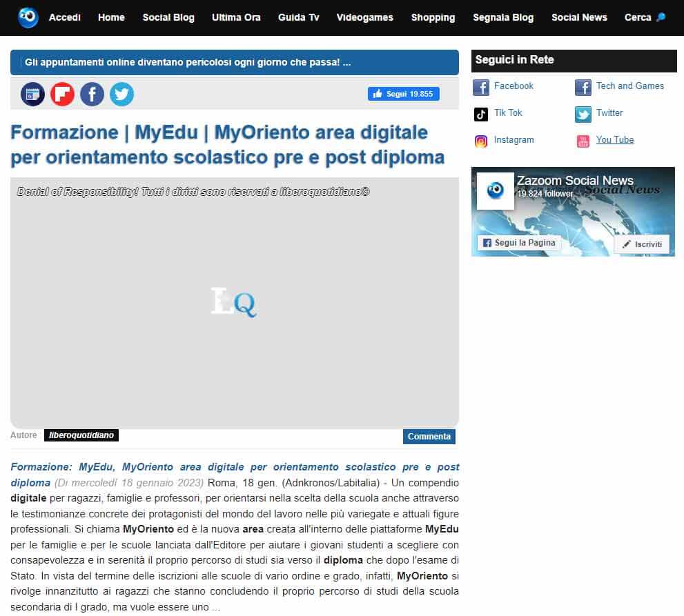Viewport: 684px width, 616px height.
Task: Click the YouTube icon
Action: pyautogui.click(x=583, y=141)
